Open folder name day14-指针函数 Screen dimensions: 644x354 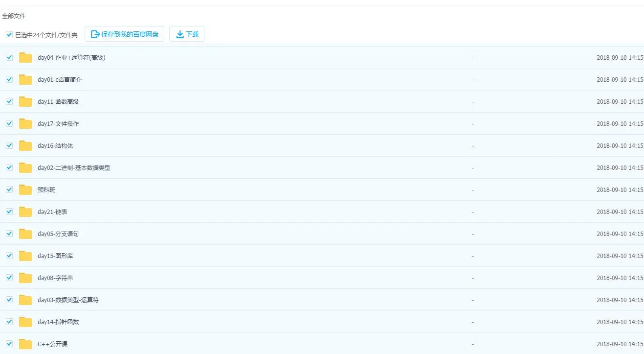point(58,322)
